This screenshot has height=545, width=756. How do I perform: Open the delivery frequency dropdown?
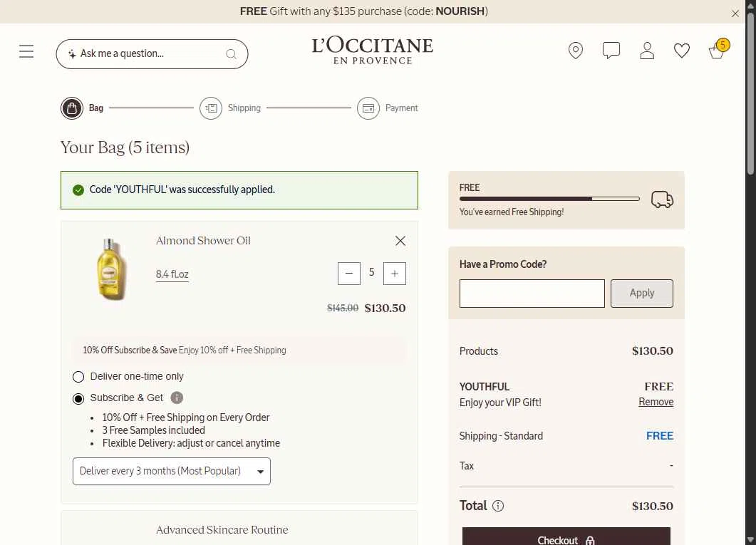pyautogui.click(x=172, y=472)
